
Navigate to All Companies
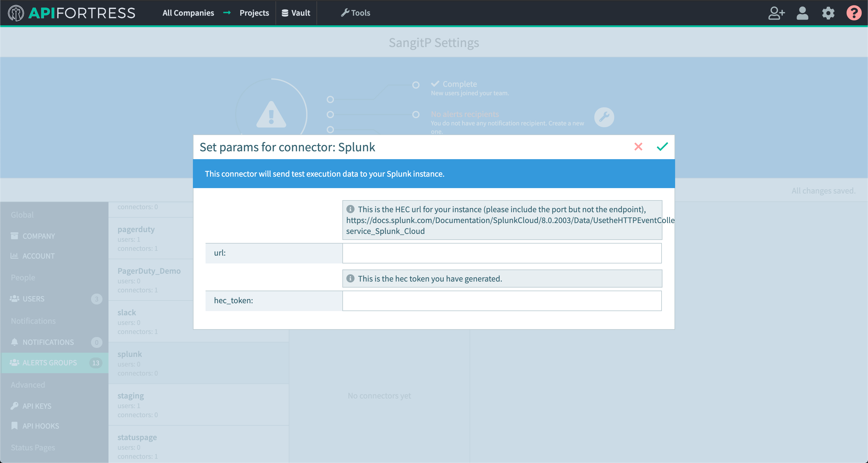(x=188, y=13)
